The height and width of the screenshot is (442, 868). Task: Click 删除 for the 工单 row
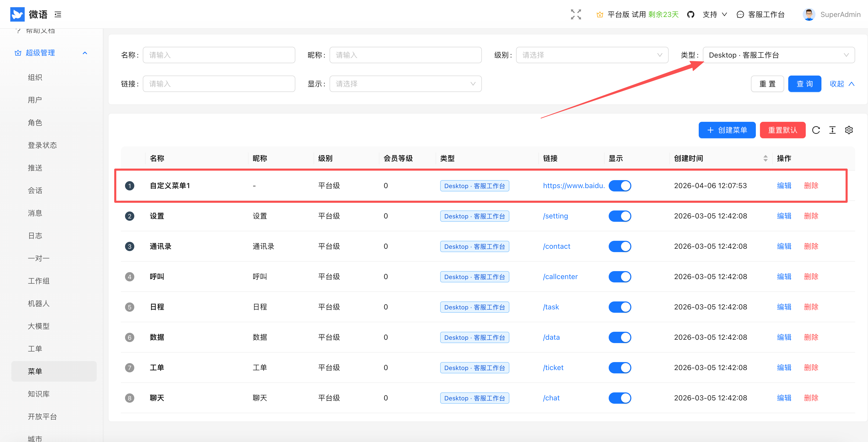(811, 367)
